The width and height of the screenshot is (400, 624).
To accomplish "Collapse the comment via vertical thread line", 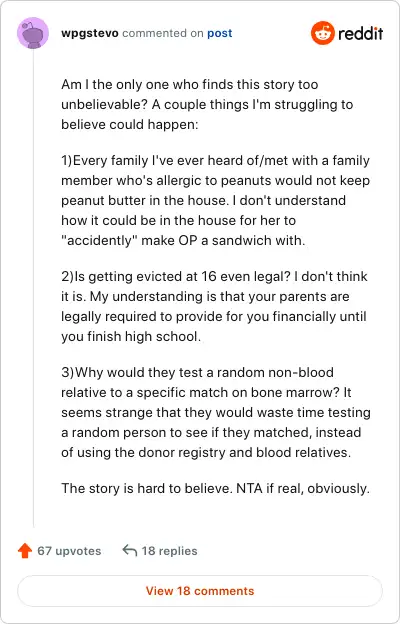I will tap(33, 289).
